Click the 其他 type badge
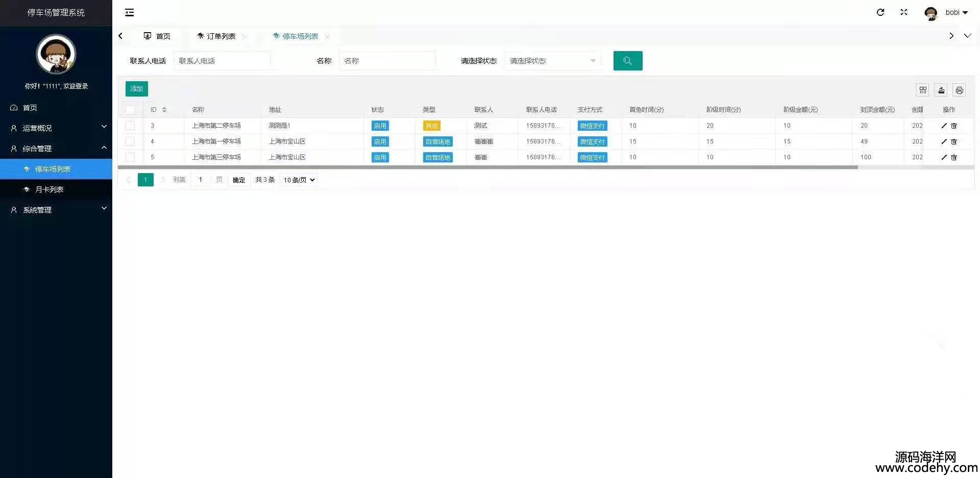Viewport: 980px width, 478px height. click(432, 126)
